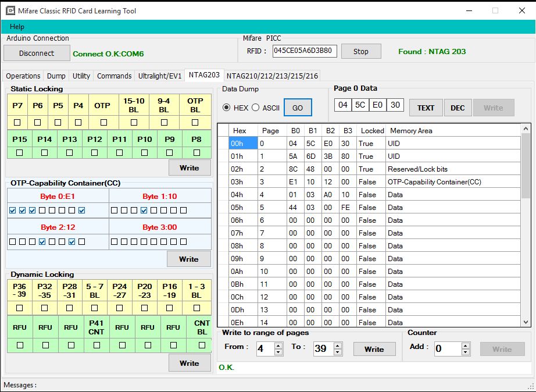This screenshot has width=536, height=392.
Task: Click the Counter Add value field
Action: 448,349
